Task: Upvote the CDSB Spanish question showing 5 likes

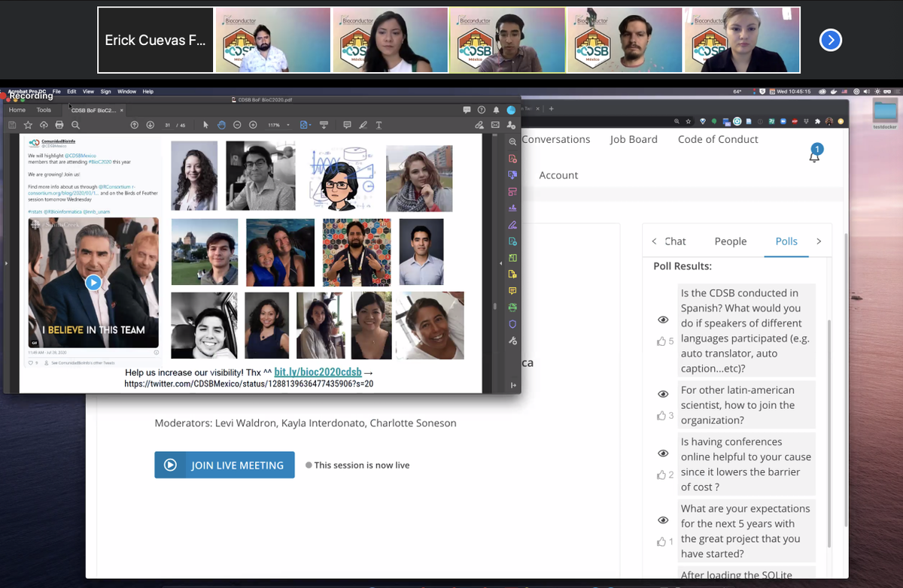Action: [x=661, y=341]
